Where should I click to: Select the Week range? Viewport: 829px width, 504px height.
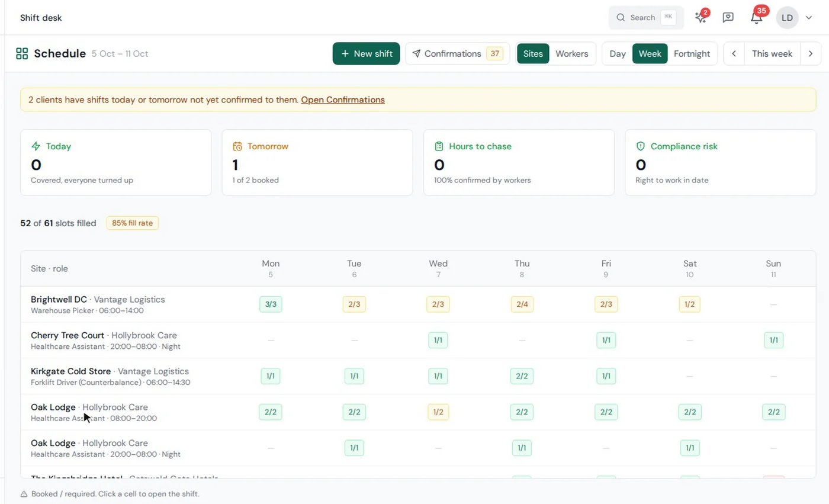coord(650,54)
